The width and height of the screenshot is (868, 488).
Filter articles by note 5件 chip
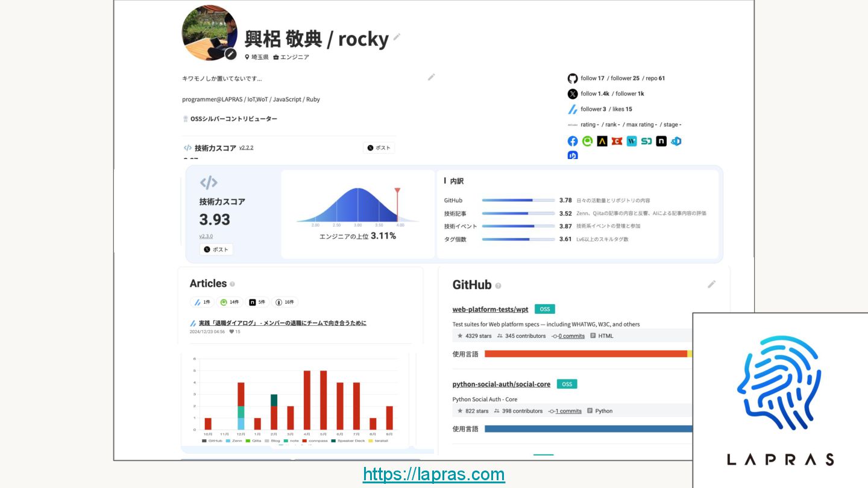point(257,302)
